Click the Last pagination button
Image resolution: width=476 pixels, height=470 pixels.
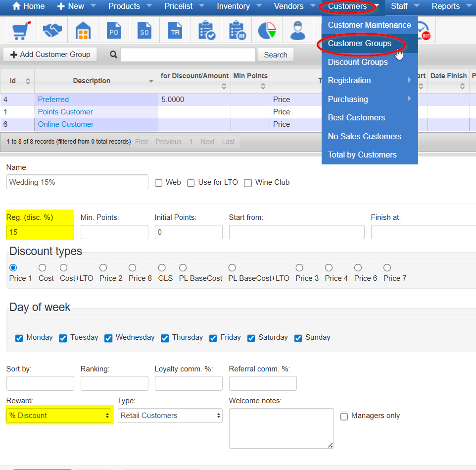point(228,142)
